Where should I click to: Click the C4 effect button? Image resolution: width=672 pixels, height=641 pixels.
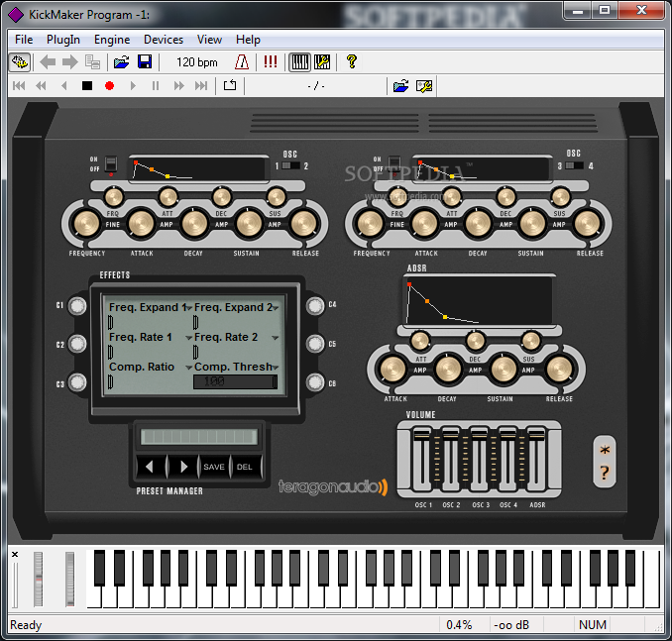pyautogui.click(x=315, y=306)
